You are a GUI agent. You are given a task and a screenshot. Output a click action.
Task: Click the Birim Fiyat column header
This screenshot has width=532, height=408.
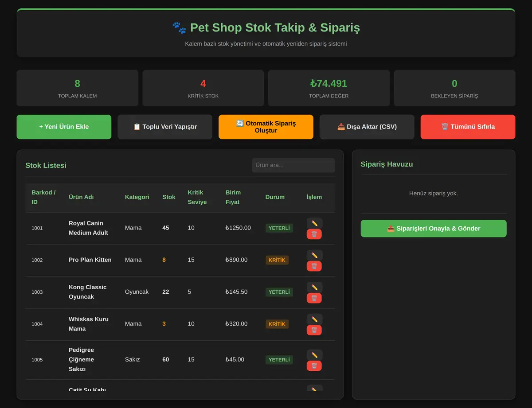click(x=233, y=197)
